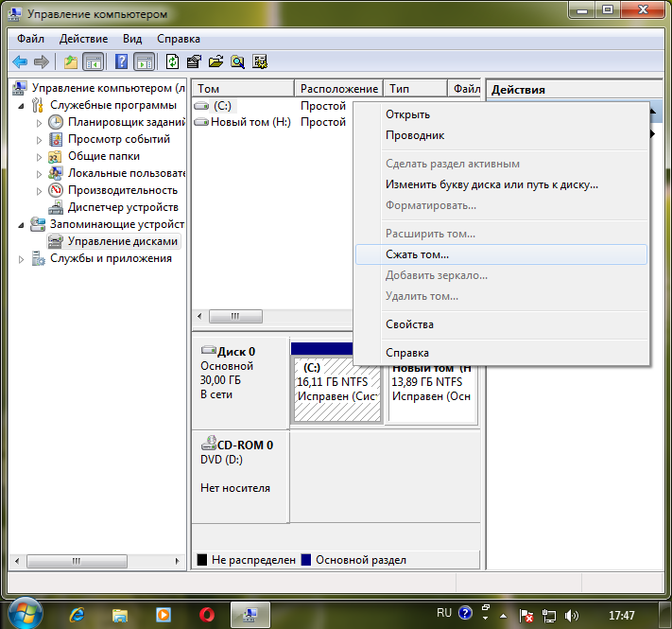672x629 pixels.
Task: Select the Shared Folders icon in tree
Action: (55, 156)
